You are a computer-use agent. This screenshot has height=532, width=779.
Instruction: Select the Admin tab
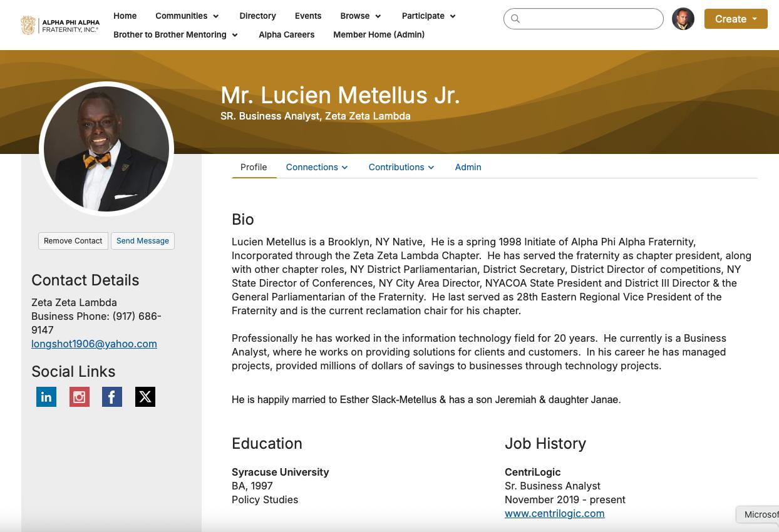click(x=468, y=167)
